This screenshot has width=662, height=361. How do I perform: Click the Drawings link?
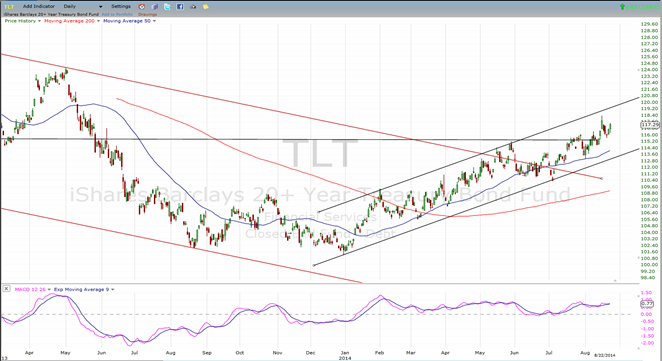[147, 14]
